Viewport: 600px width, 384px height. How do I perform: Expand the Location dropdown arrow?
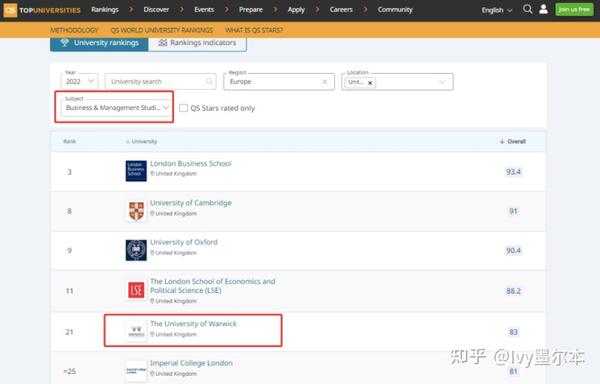(442, 82)
